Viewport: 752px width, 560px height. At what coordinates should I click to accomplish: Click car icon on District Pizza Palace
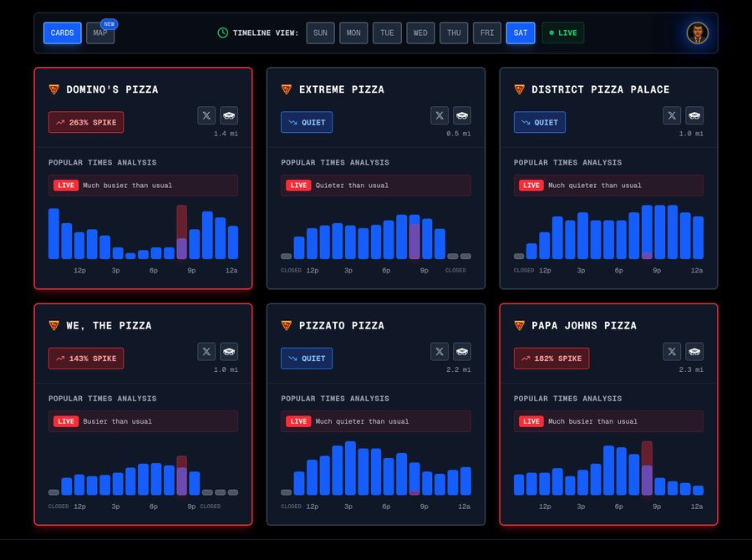[x=694, y=115]
